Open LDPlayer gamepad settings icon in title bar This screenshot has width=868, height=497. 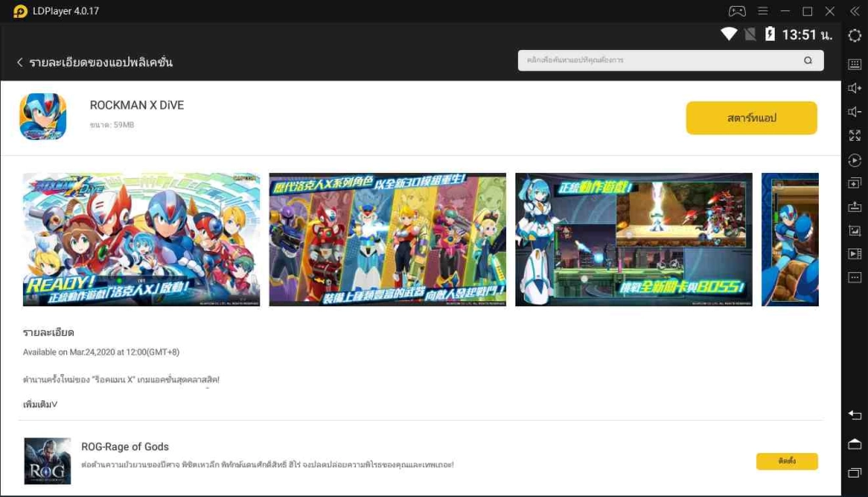pyautogui.click(x=737, y=11)
